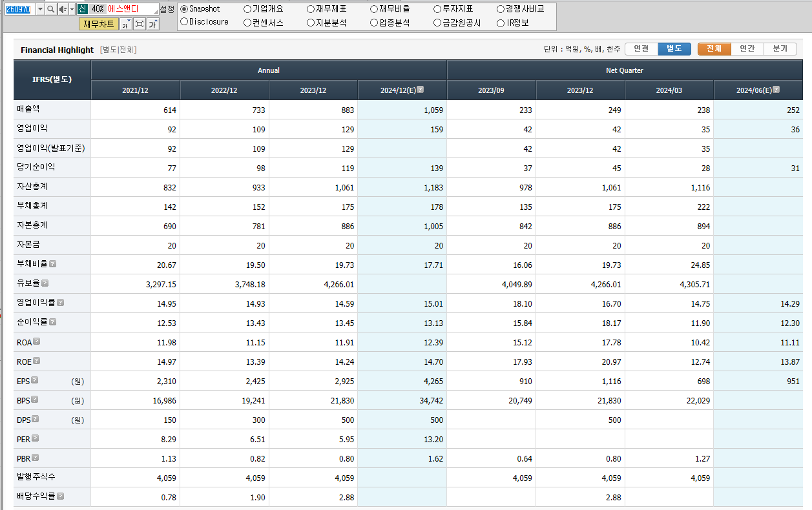The height and width of the screenshot is (510, 812).
Task: Click the Annual header cell
Action: 269,70
